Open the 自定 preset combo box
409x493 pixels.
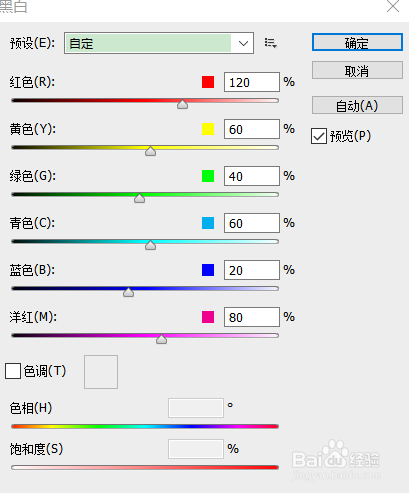tap(159, 43)
